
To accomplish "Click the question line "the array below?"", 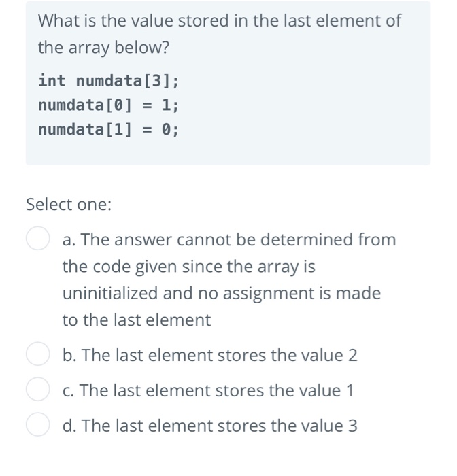I will tap(103, 48).
